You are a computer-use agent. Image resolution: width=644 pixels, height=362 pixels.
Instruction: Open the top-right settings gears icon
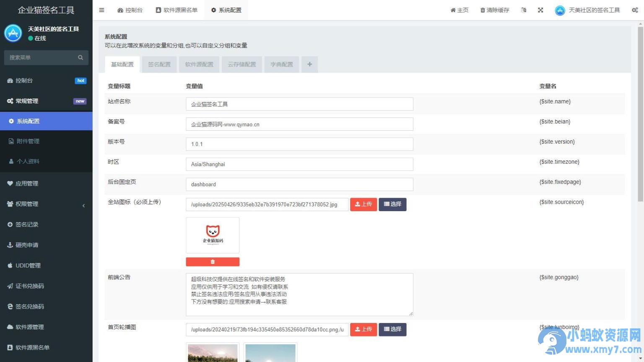[635, 10]
